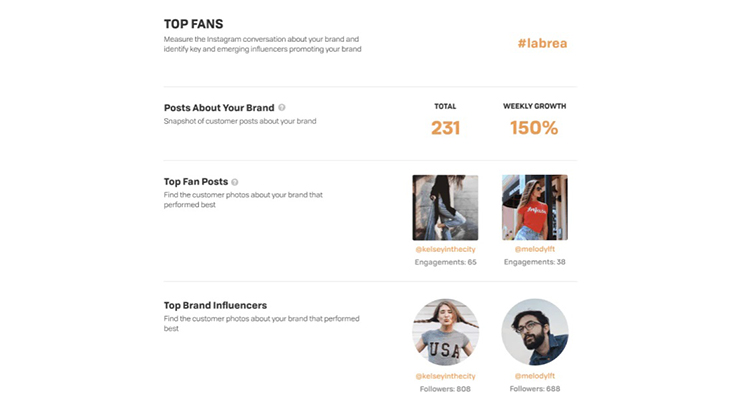Click the 150% weekly growth figure
Image resolution: width=740 pixels, height=400 pixels.
(x=534, y=128)
